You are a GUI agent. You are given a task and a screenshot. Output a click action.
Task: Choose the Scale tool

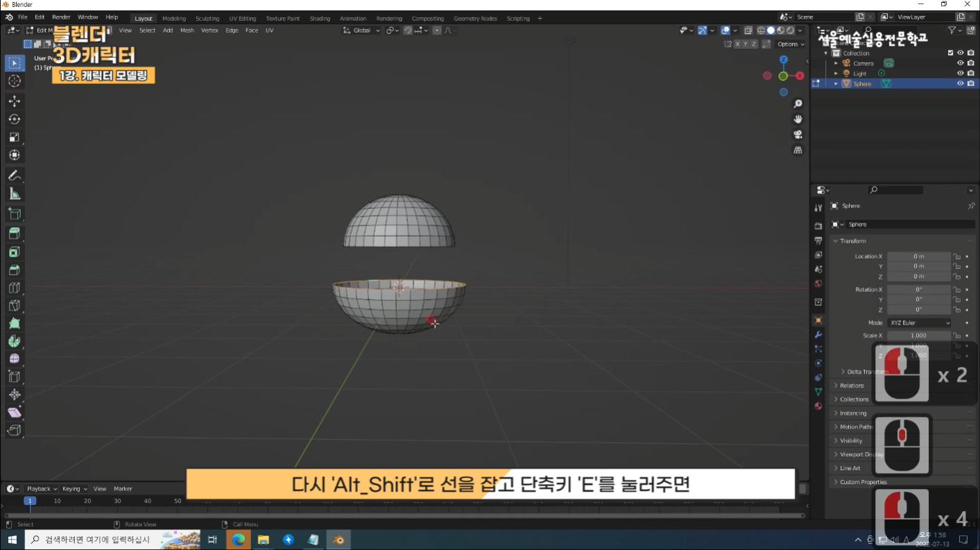[15, 137]
